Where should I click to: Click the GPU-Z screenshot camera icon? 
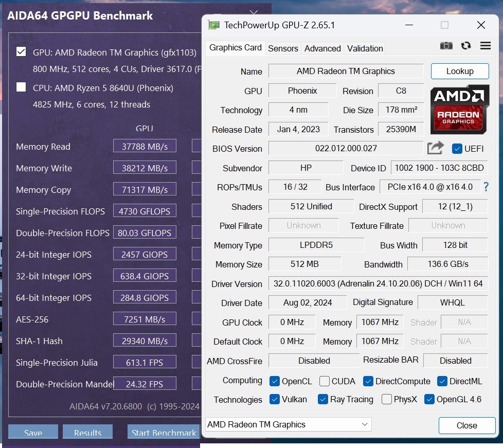[446, 46]
